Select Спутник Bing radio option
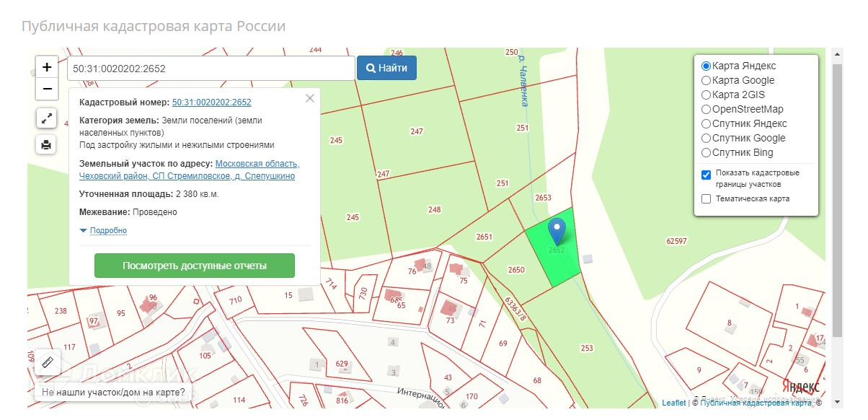 [706, 152]
